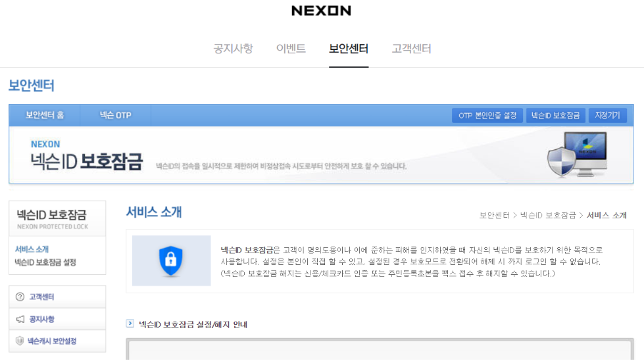Open the 넥슨 OTP tab in the blue bar
Screen dimensions: 644x363
click(x=115, y=115)
